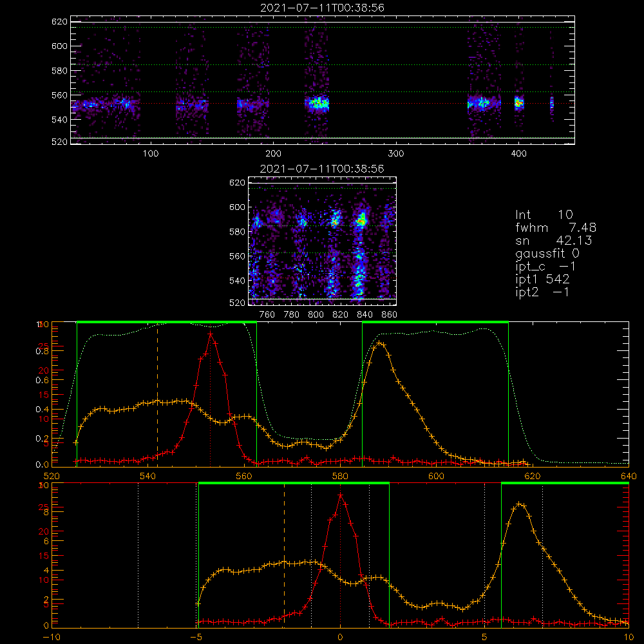Click x-axis label 640 of the 520–640 profile plot

(x=629, y=476)
